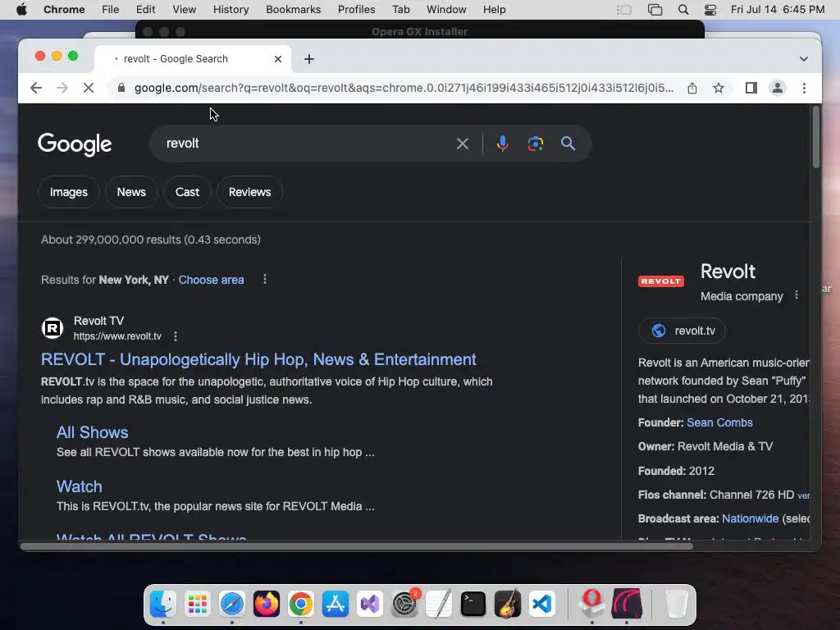840x630 pixels.
Task: Click the horizontal page scrollbar
Action: pyautogui.click(x=357, y=546)
